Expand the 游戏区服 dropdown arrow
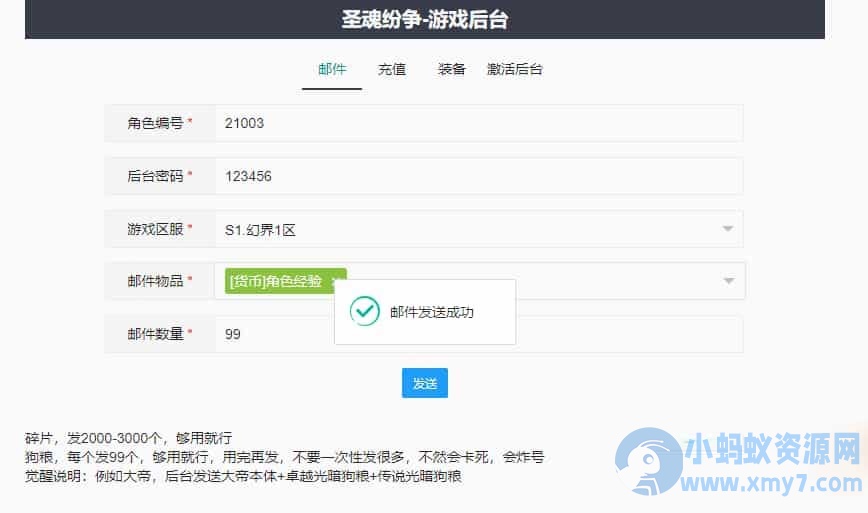Image resolution: width=868 pixels, height=513 pixels. pos(727,229)
